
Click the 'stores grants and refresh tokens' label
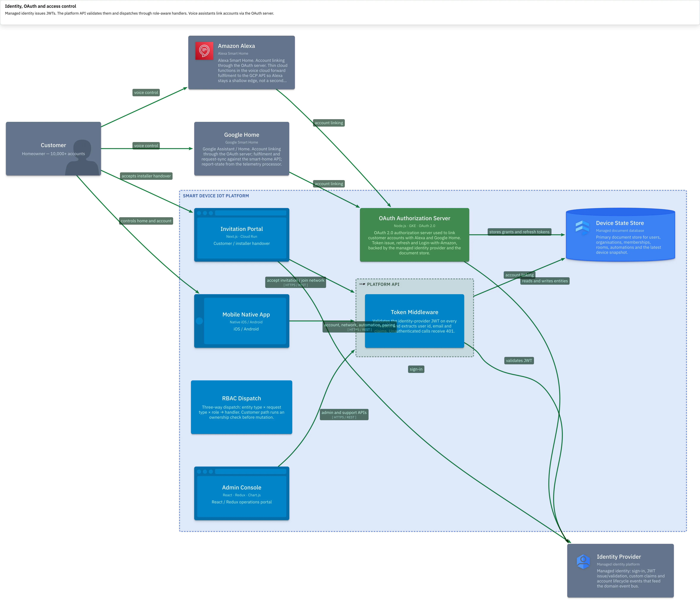[x=519, y=232]
